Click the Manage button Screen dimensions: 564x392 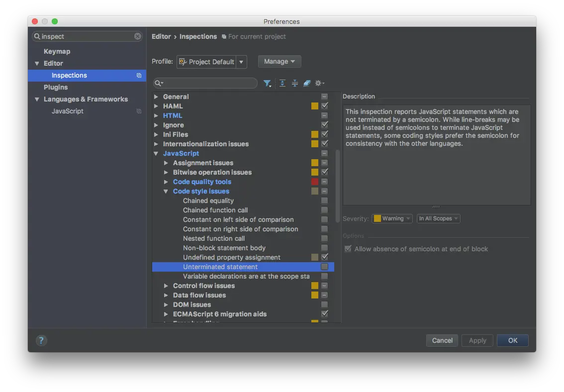(279, 61)
